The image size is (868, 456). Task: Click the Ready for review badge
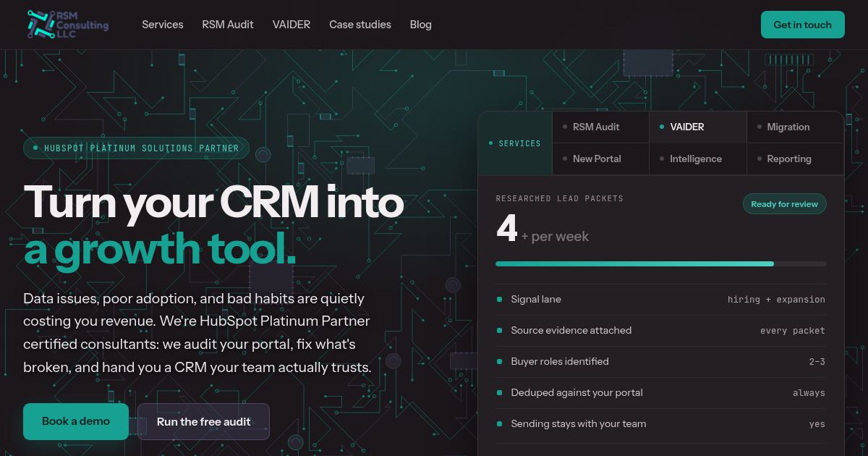point(785,204)
